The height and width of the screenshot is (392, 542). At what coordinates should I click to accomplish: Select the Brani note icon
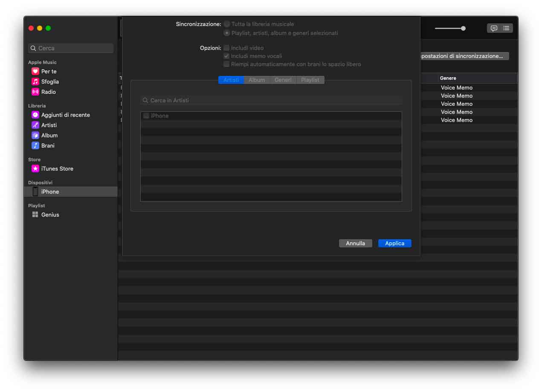coord(35,145)
